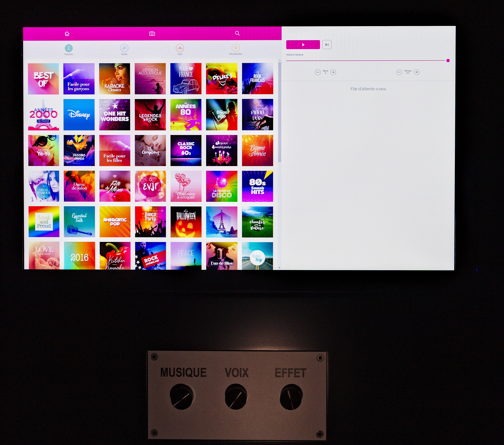Open the EVJF playlist
This screenshot has height=445, width=504.
(150, 186)
